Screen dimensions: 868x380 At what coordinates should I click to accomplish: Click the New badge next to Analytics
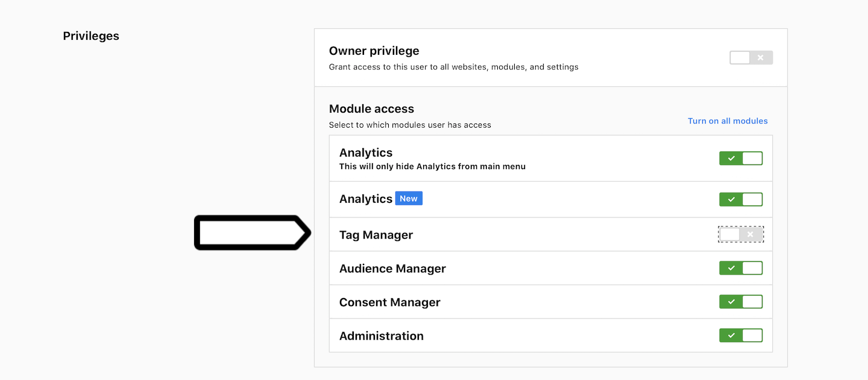click(409, 198)
